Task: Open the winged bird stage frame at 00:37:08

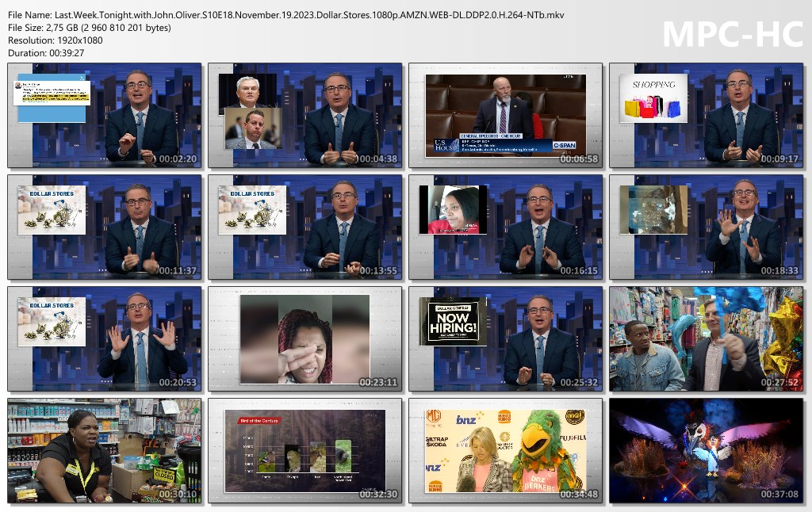Action: [706, 450]
